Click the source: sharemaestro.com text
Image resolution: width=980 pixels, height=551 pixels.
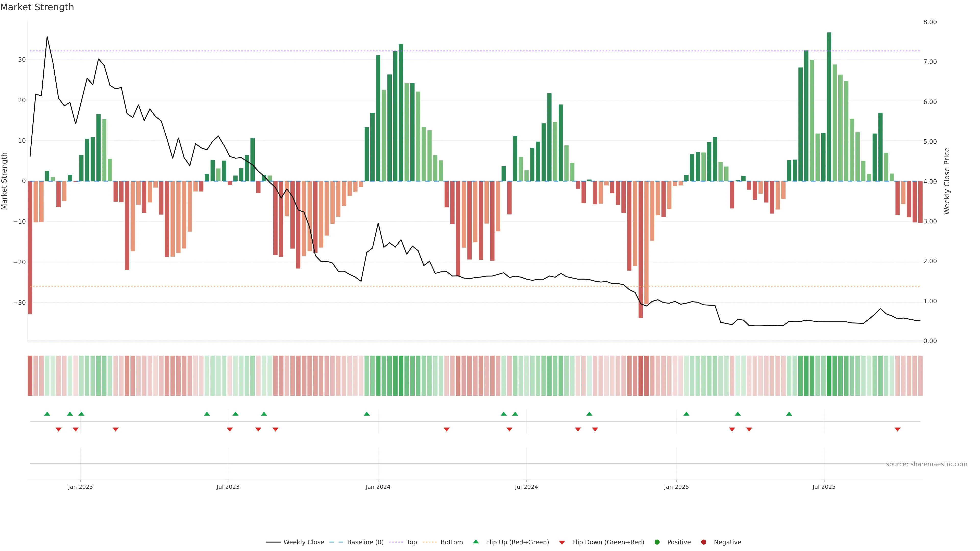click(926, 464)
